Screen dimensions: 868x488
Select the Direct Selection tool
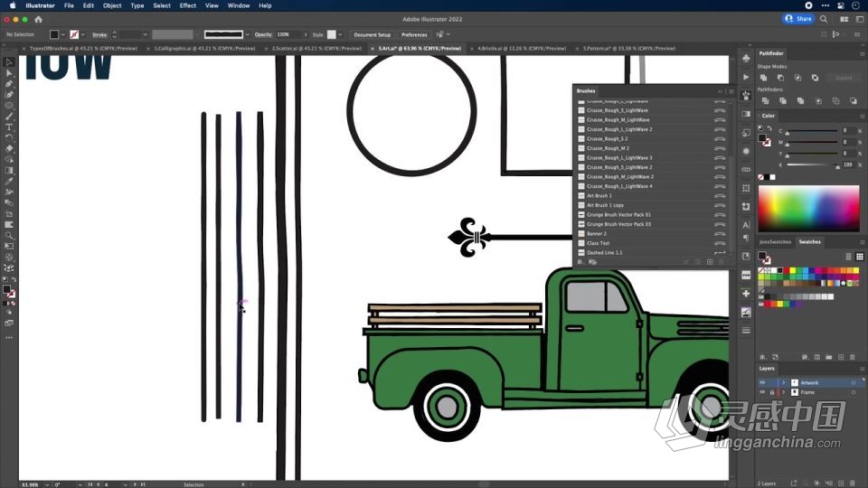click(9, 73)
